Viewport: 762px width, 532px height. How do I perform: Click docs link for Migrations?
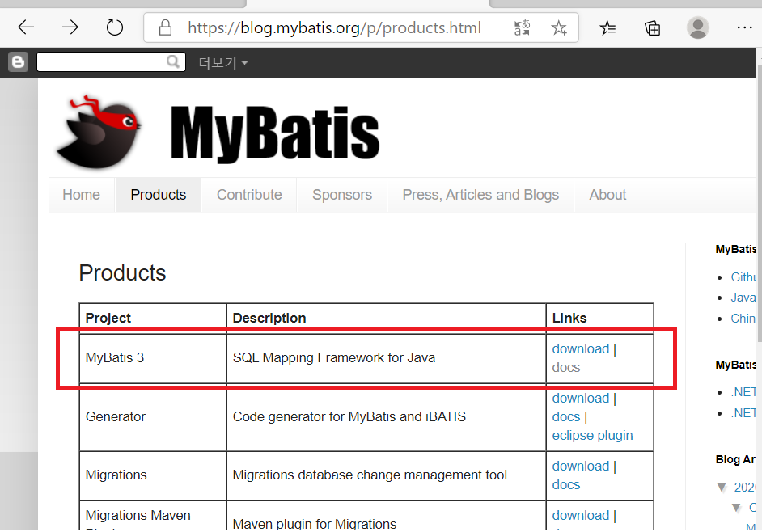[566, 485]
